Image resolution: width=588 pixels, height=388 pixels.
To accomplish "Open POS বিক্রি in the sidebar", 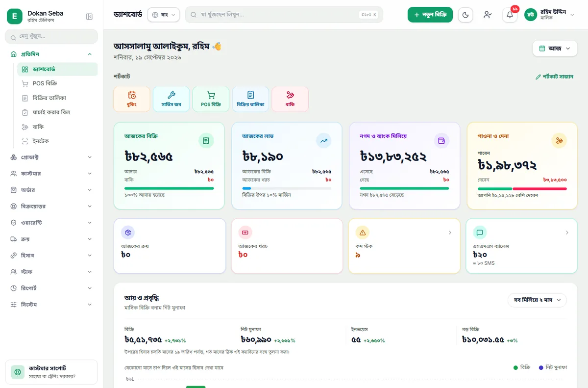I will pyautogui.click(x=57, y=83).
